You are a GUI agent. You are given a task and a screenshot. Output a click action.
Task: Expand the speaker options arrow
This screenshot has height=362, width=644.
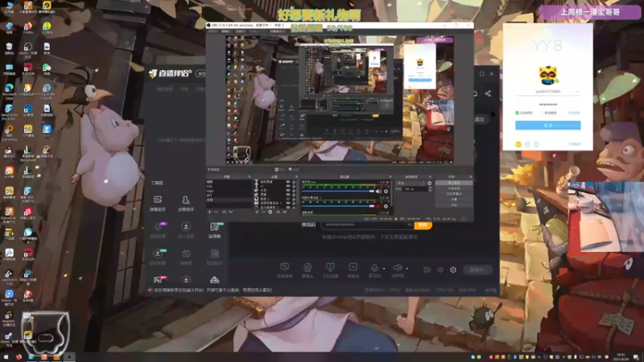[x=407, y=269]
